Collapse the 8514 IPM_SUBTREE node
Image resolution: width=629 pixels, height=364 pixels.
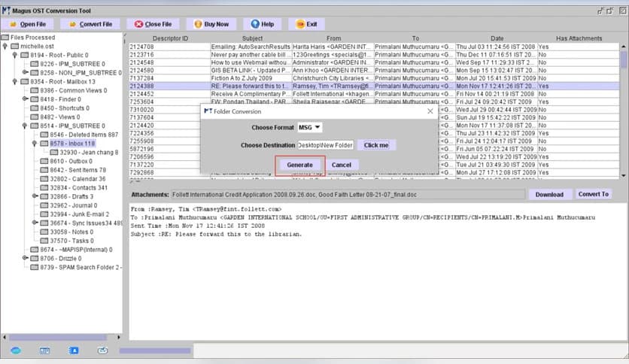pos(25,126)
